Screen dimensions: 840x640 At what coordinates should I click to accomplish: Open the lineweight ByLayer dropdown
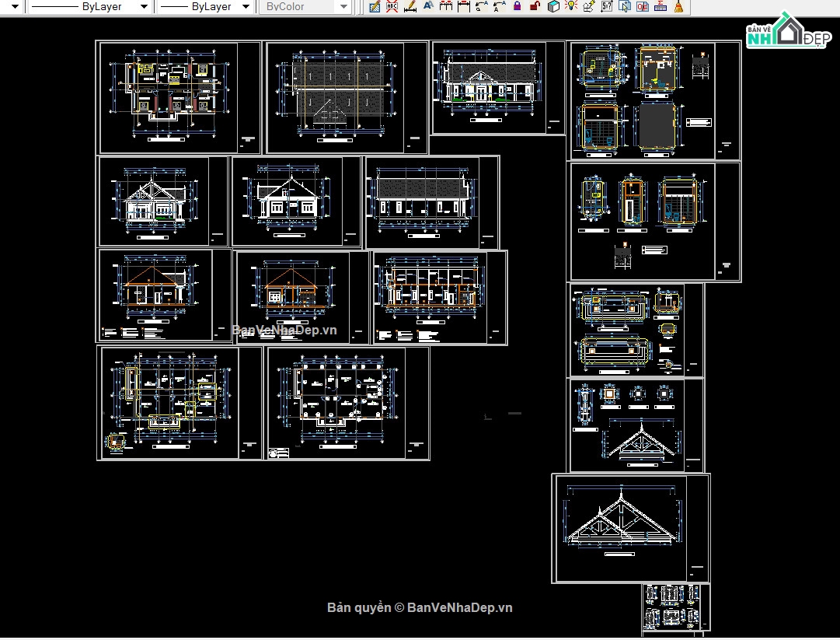point(246,6)
